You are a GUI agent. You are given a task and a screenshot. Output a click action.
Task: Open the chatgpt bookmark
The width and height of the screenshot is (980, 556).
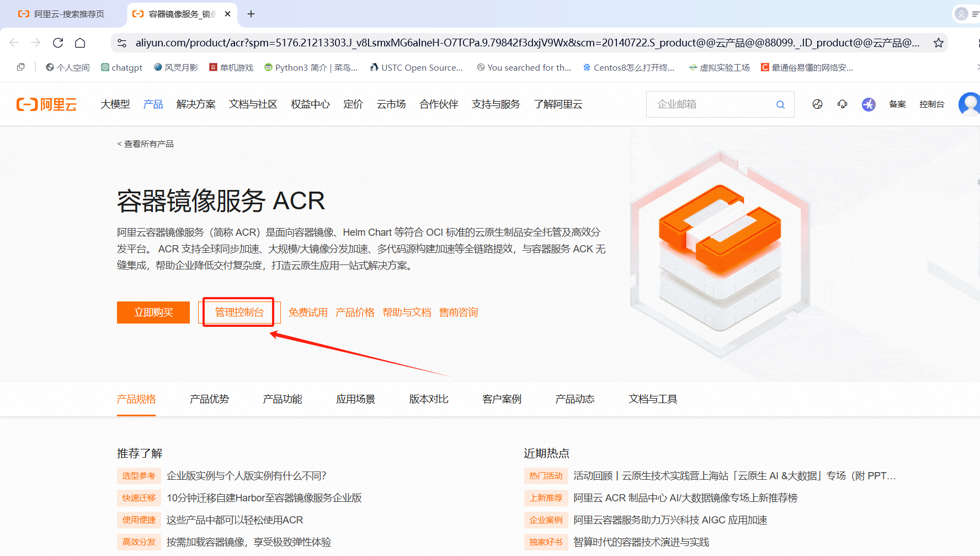point(121,67)
